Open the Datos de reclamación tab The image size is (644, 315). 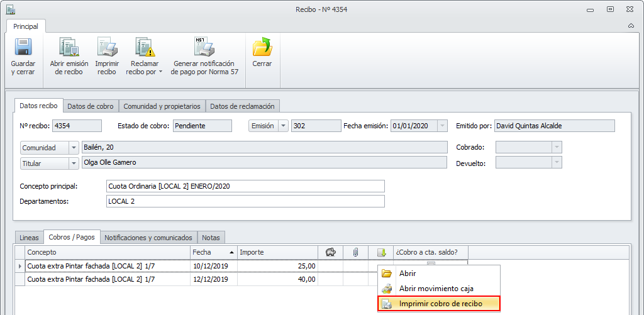242,106
